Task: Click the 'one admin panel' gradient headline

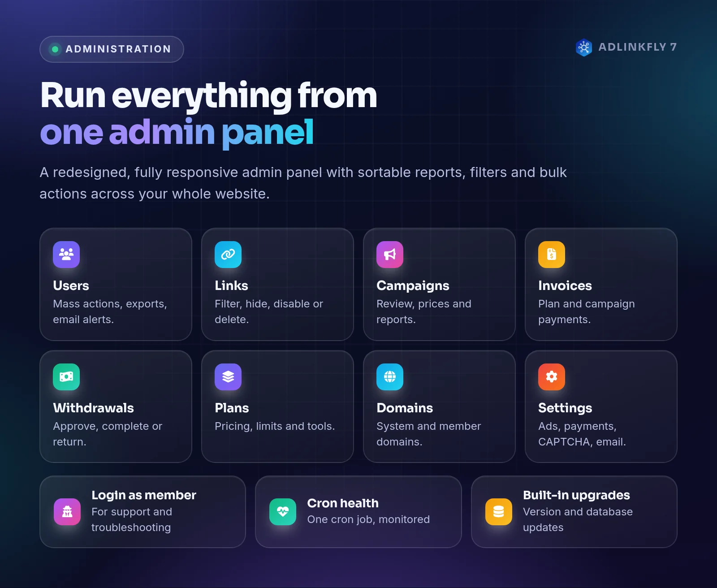Action: (177, 133)
